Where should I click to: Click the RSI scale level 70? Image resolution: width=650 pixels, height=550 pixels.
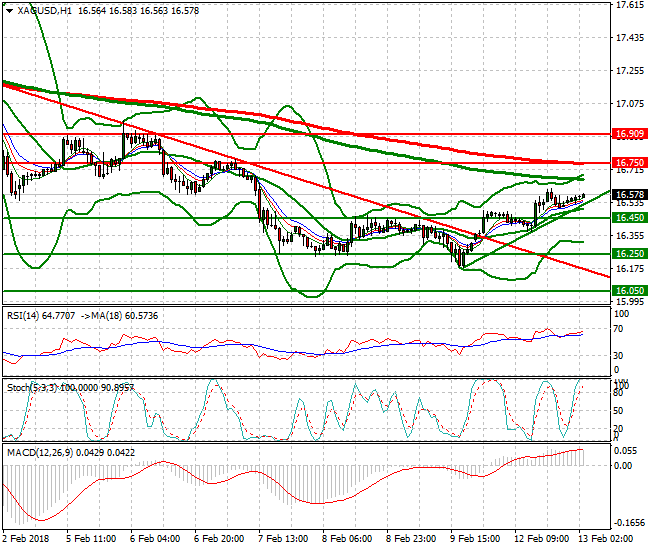618,329
